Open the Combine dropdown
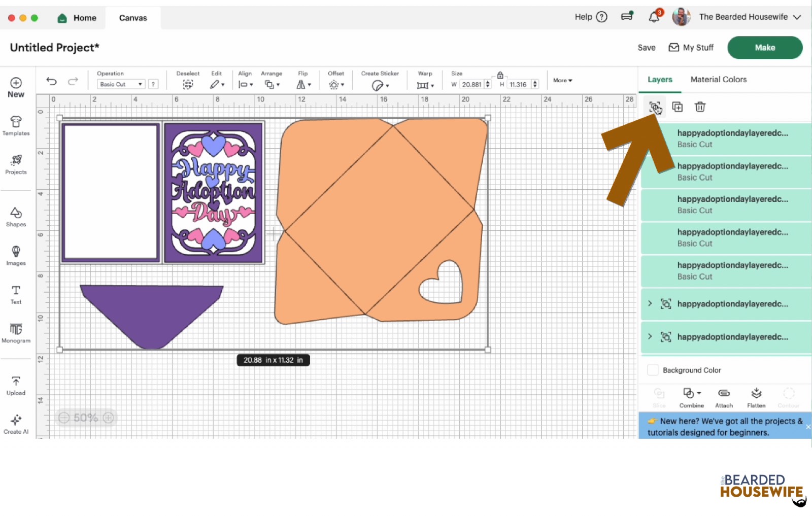The image size is (812, 516). [691, 396]
